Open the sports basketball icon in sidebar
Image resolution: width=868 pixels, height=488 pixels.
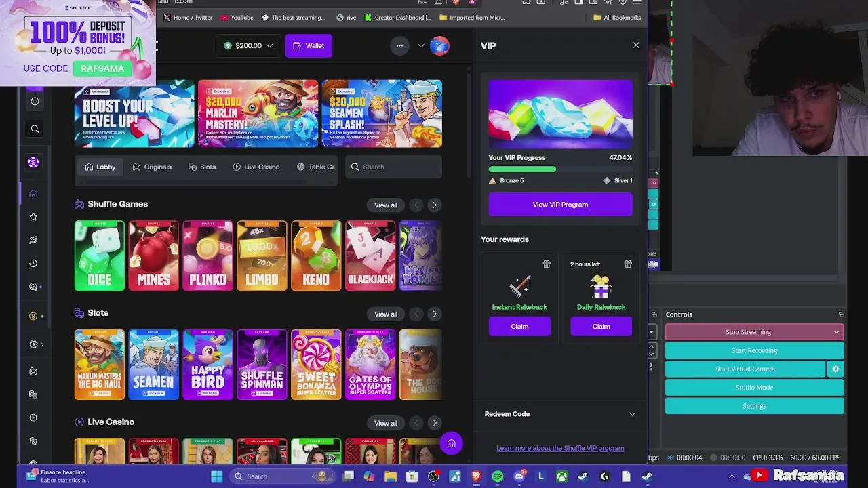tap(35, 101)
